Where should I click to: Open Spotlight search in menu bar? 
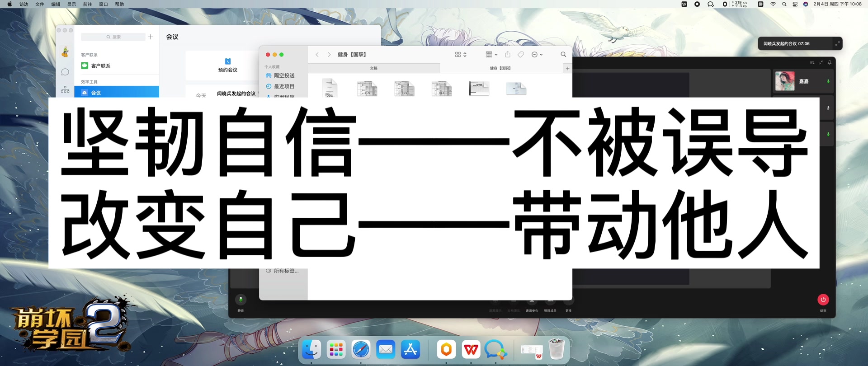click(x=784, y=4)
